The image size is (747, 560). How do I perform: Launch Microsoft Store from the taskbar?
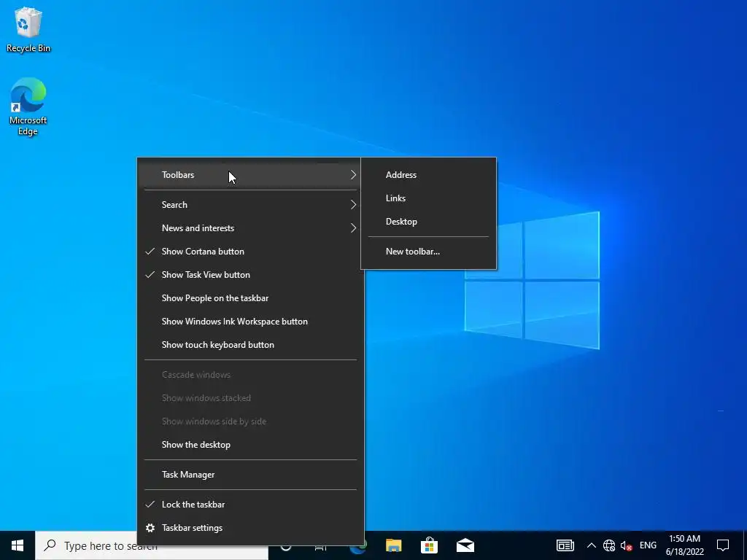click(x=429, y=545)
